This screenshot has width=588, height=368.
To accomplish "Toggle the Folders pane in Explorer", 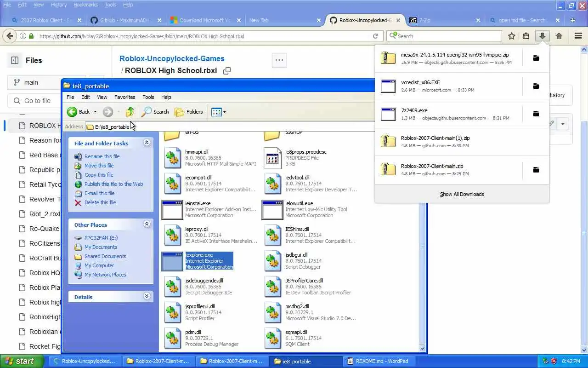I will click(x=189, y=112).
